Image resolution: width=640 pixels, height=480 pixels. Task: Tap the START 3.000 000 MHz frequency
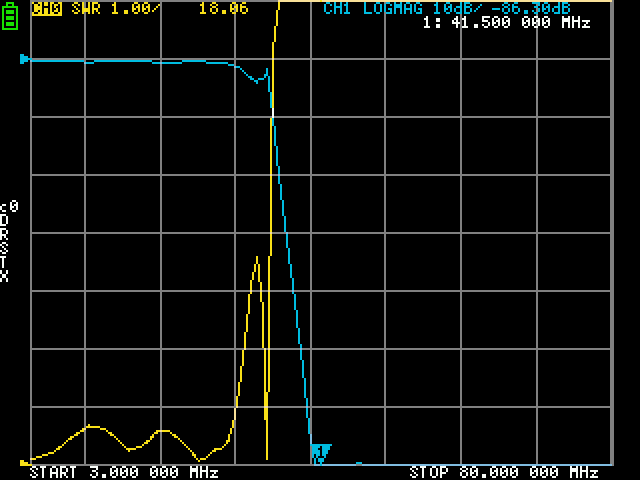(x=124, y=472)
